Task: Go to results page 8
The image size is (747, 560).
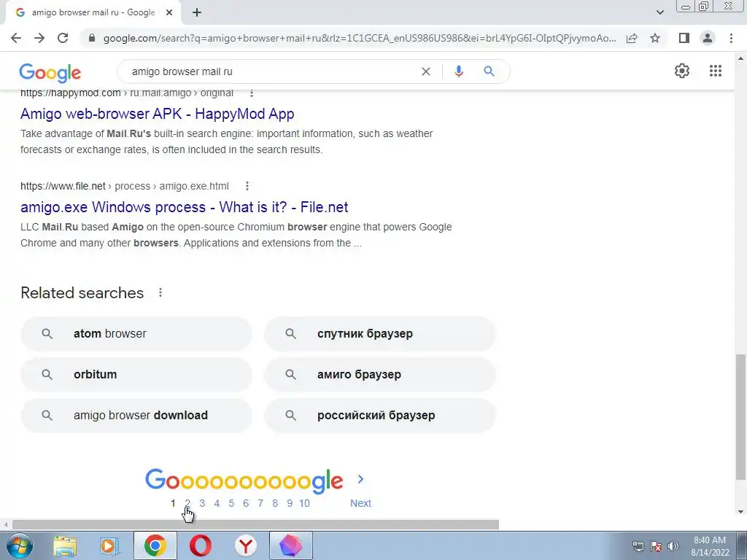Action: click(275, 503)
